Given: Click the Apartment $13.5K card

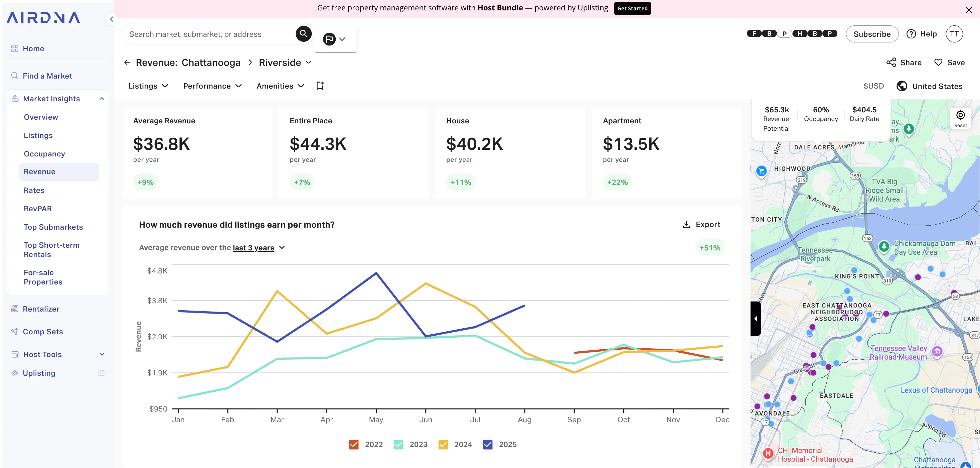Looking at the screenshot, I should pyautogui.click(x=666, y=153).
